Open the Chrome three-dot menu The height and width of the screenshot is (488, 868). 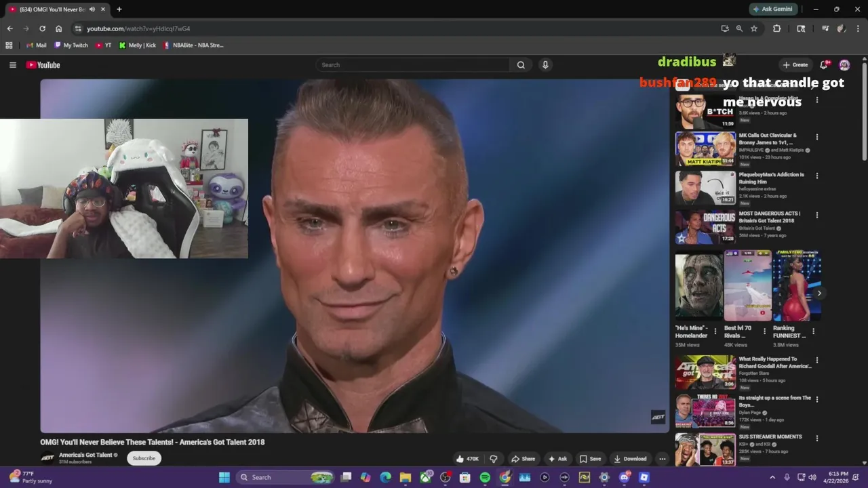click(858, 28)
